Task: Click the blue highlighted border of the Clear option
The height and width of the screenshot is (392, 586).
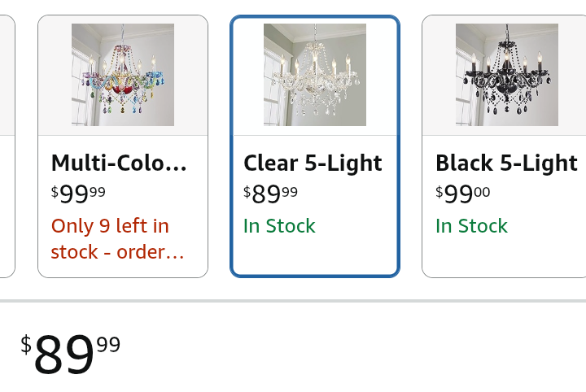Action: coord(233,146)
